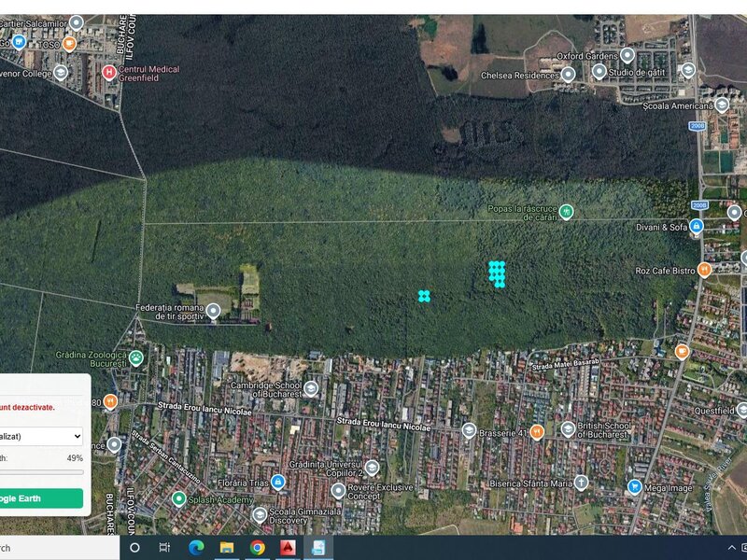Adjust the opacity slider at 49%

pyautogui.click(x=41, y=472)
